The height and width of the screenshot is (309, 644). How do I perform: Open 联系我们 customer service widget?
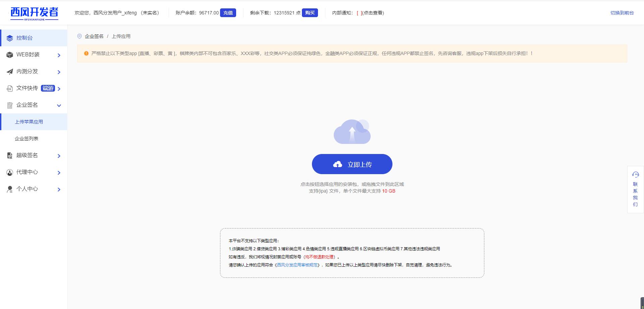[635, 190]
